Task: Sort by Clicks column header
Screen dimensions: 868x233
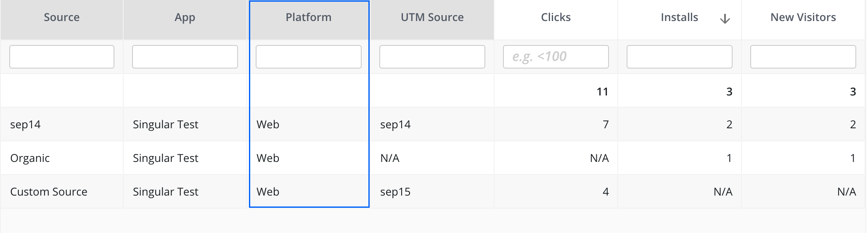Action: pyautogui.click(x=556, y=18)
